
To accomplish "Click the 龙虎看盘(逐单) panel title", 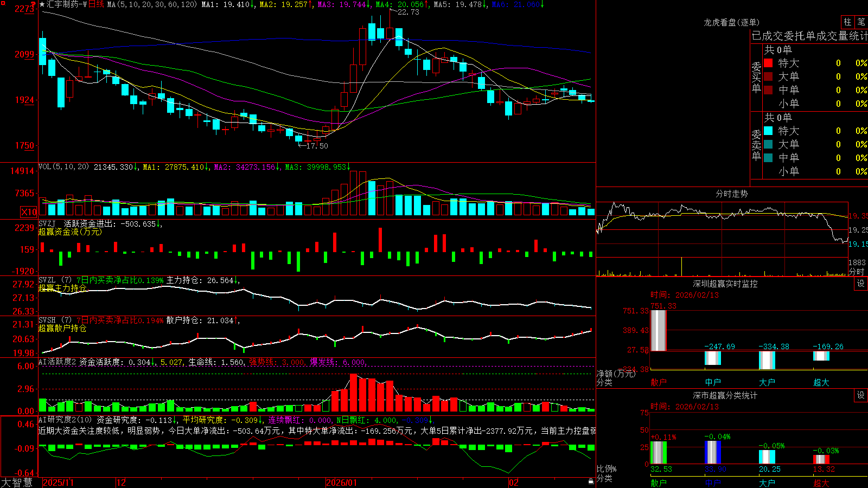I will point(732,22).
